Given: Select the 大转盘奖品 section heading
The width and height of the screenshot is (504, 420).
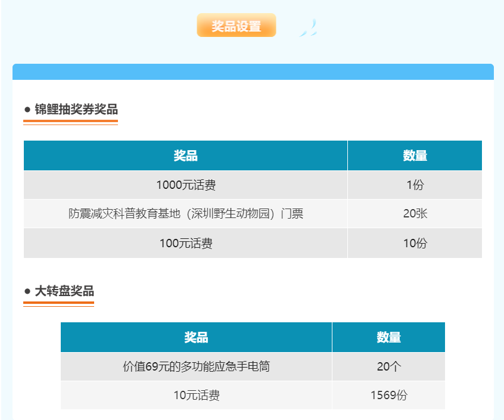Looking at the screenshot, I should click(x=64, y=291).
